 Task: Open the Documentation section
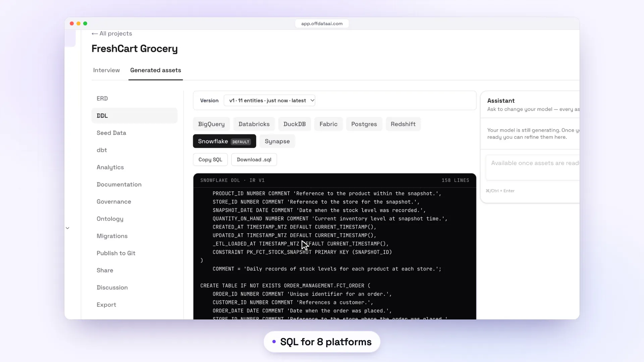click(x=134, y=184)
